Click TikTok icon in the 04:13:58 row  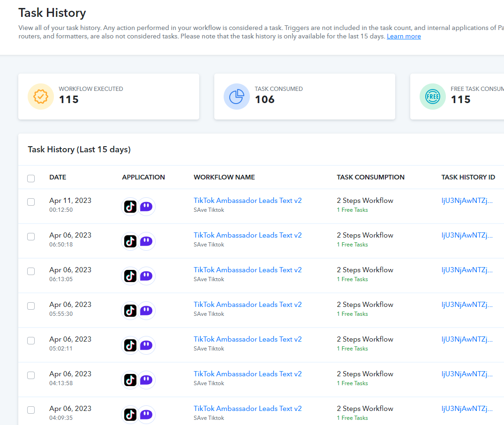[130, 380]
